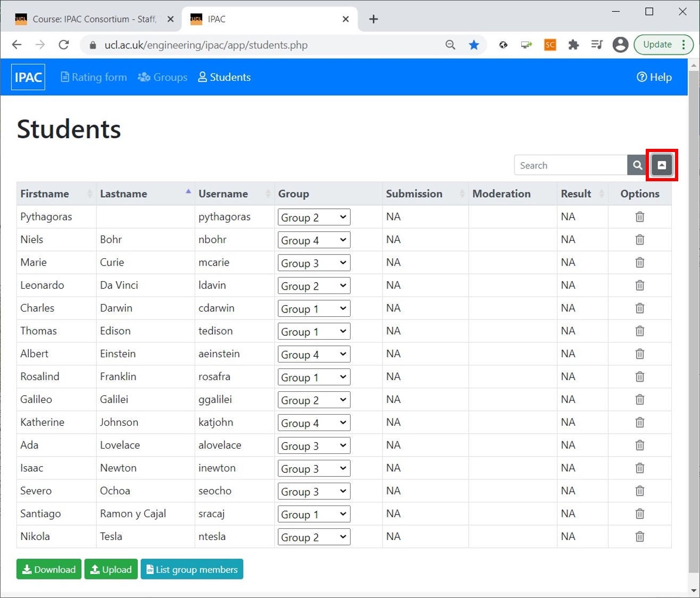Viewport: 700px width, 598px height.
Task: Click lastname cell 'Ramon y Cajal'
Action: coord(133,514)
